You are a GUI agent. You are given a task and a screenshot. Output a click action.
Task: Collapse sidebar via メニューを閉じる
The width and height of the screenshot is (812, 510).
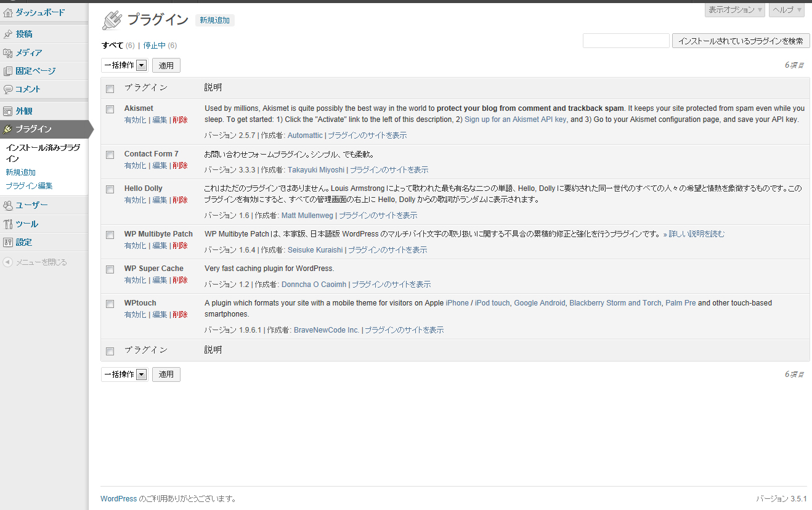point(41,262)
